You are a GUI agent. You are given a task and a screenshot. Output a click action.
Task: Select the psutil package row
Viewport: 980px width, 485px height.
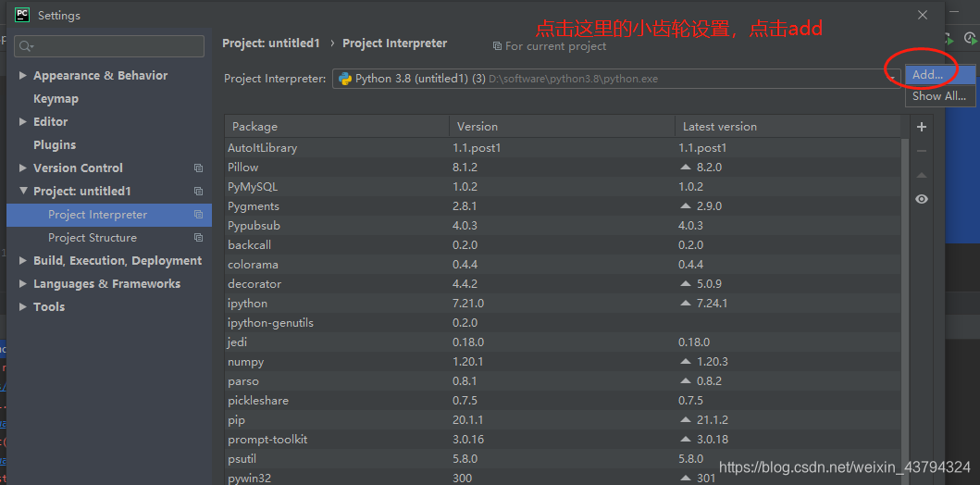tap(563, 459)
